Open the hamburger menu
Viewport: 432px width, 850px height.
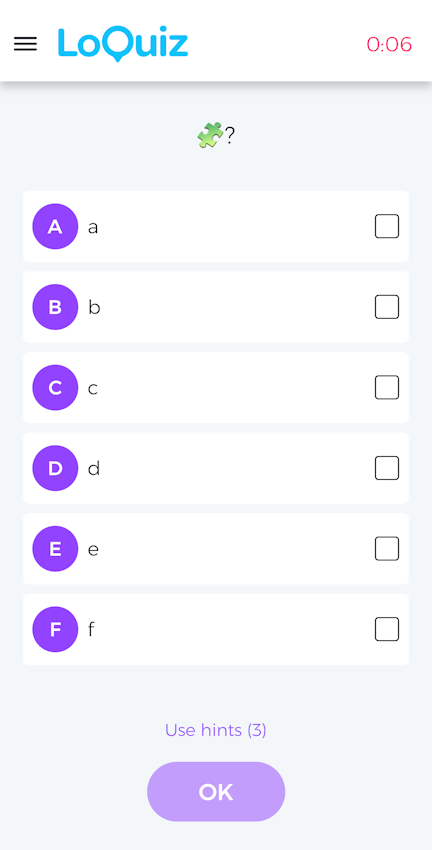click(x=25, y=44)
